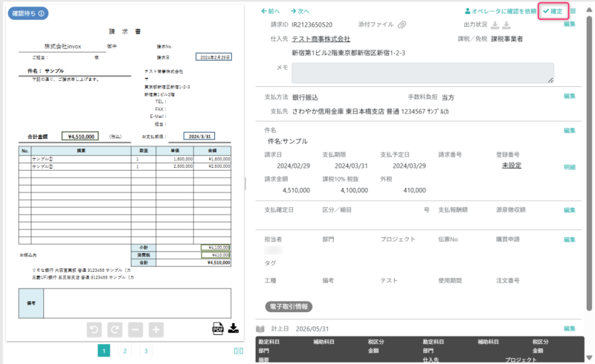The height and width of the screenshot is (364, 595).
Task: Click the journal book icon beside 計上日
Action: 260,329
